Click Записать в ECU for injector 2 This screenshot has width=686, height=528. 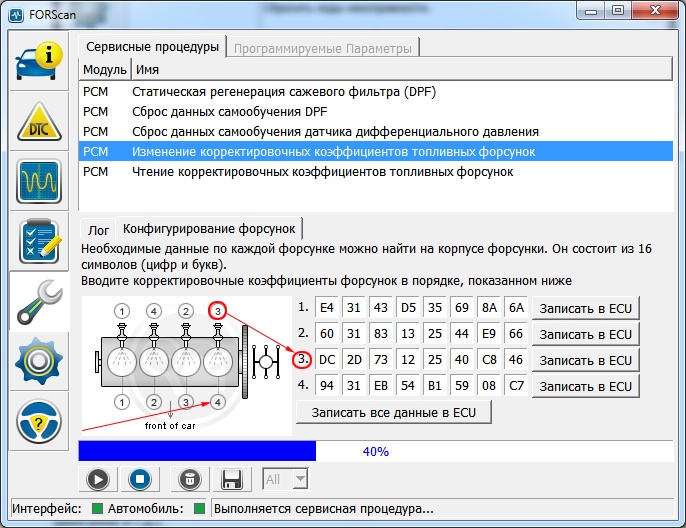click(585, 334)
